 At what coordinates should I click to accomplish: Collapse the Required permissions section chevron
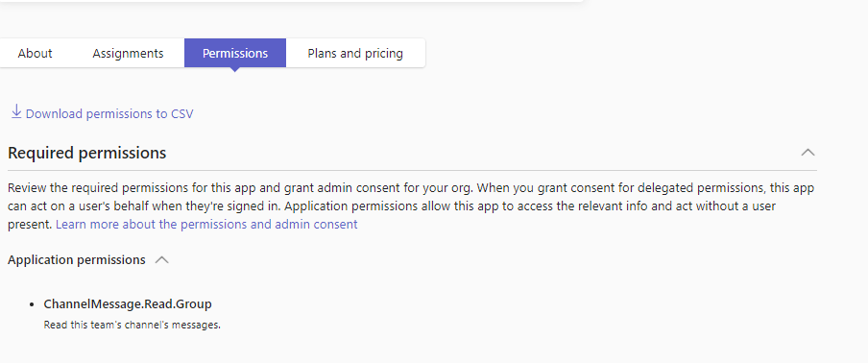808,152
